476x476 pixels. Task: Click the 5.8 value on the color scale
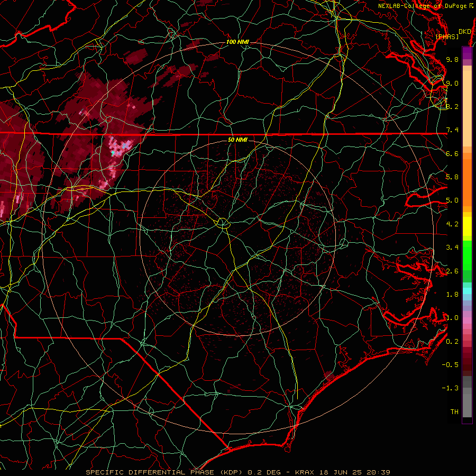pos(452,177)
